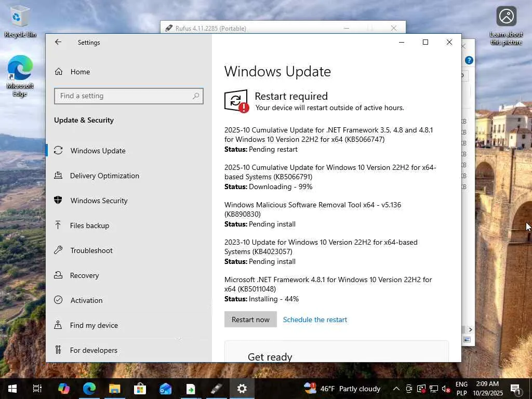532x399 pixels.
Task: Click Meet Now camera tray icon
Action: pos(408,389)
